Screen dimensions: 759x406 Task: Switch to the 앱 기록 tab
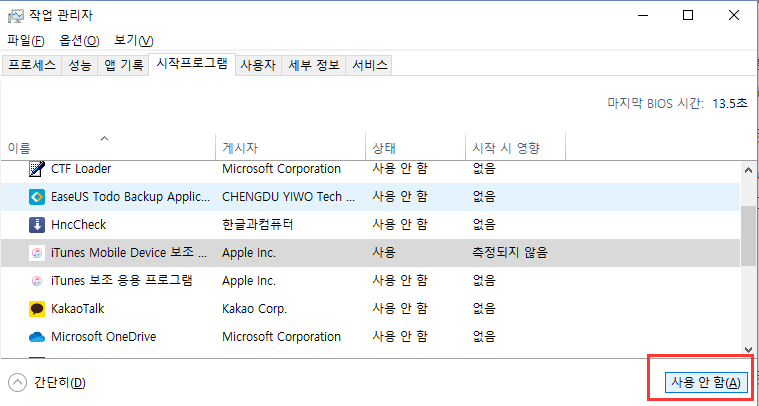coord(123,65)
